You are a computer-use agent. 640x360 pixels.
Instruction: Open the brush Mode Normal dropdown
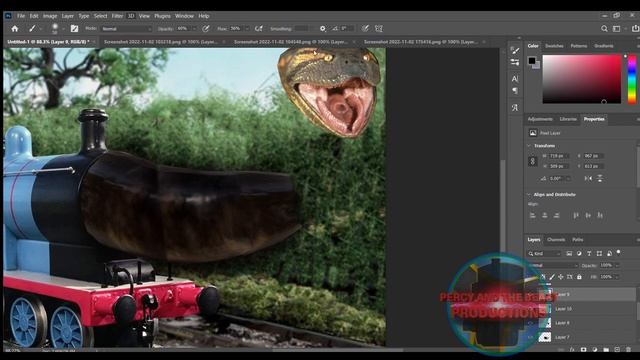click(x=127, y=29)
